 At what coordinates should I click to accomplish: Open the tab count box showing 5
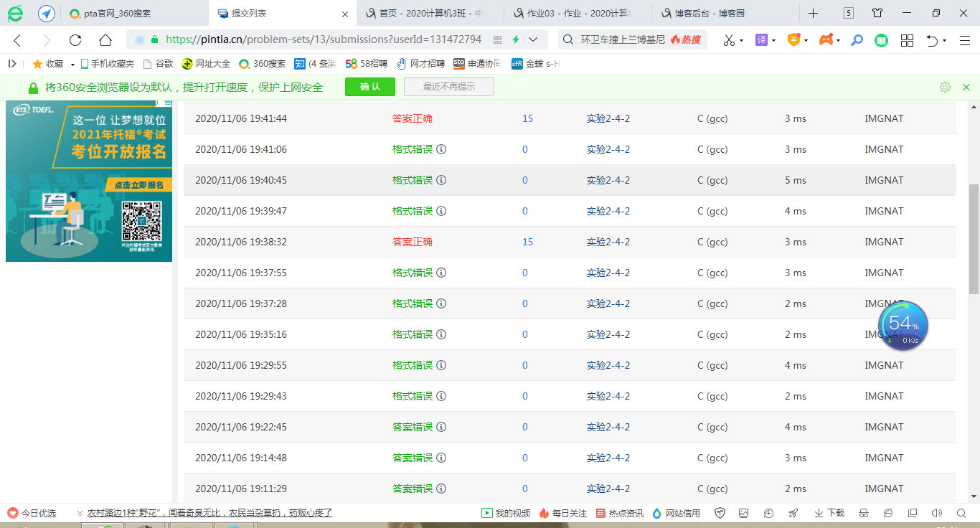[849, 13]
